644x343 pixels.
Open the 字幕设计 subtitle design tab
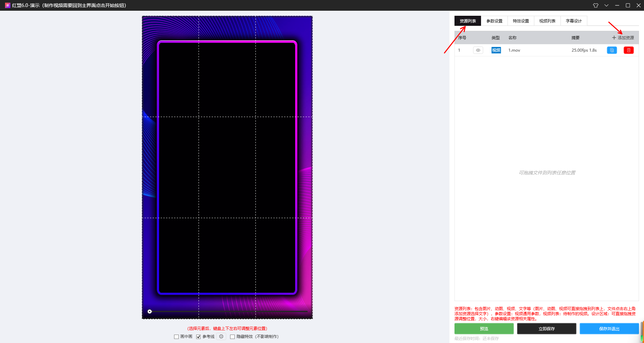point(574,21)
